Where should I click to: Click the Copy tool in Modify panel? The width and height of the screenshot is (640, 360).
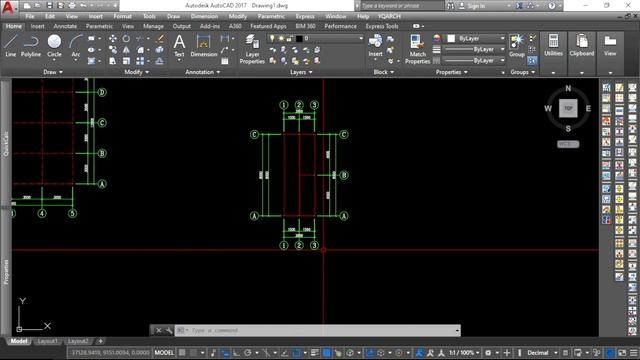113,50
